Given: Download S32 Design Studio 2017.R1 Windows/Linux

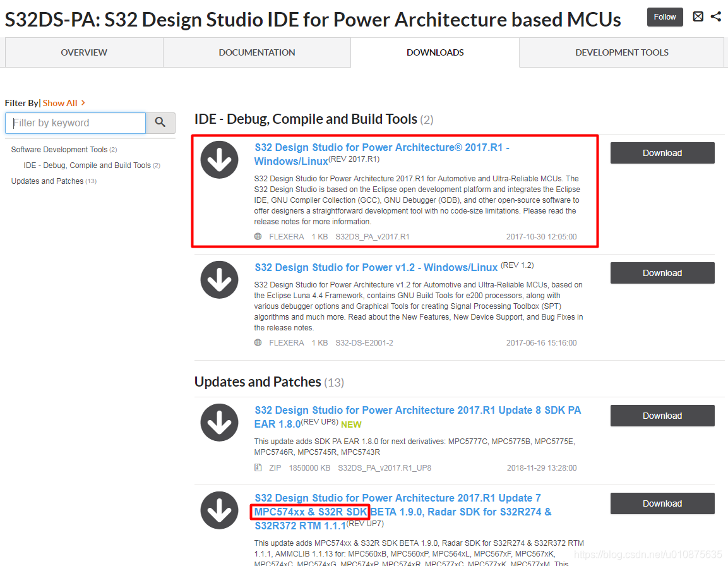Looking at the screenshot, I should point(662,153).
